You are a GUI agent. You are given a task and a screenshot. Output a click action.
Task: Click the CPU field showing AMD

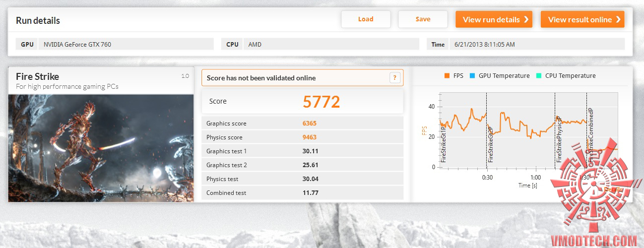331,44
